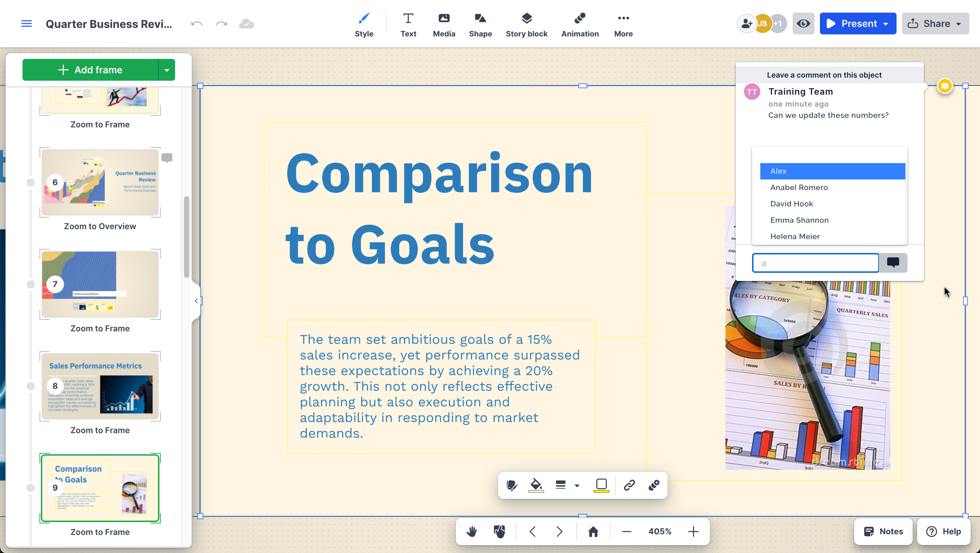The height and width of the screenshot is (553, 980).
Task: Open the Share dropdown
Action: click(935, 23)
